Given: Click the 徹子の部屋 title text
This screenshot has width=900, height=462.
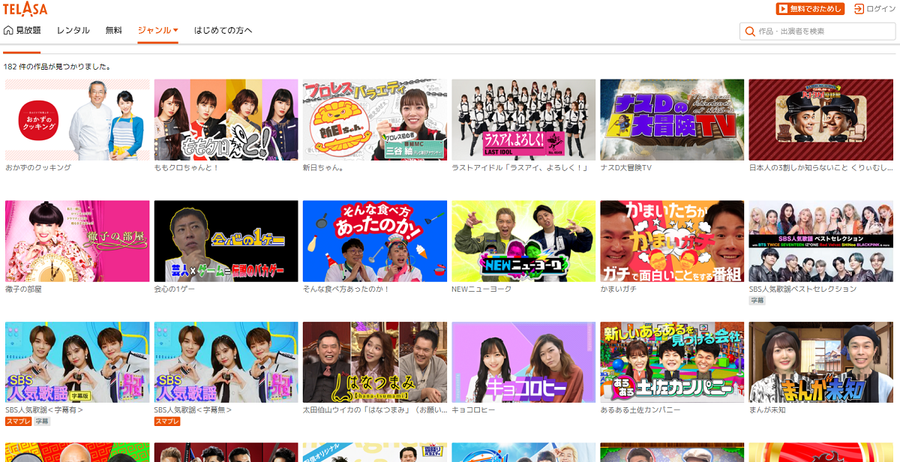Looking at the screenshot, I should (24, 289).
